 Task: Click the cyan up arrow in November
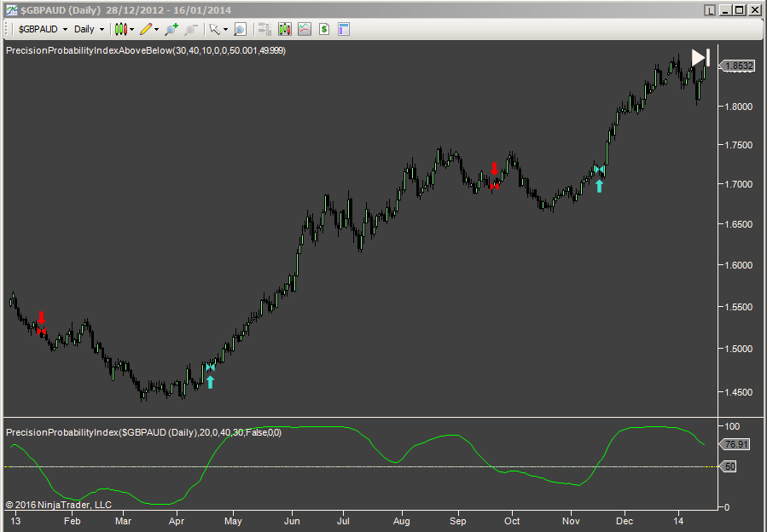click(599, 186)
